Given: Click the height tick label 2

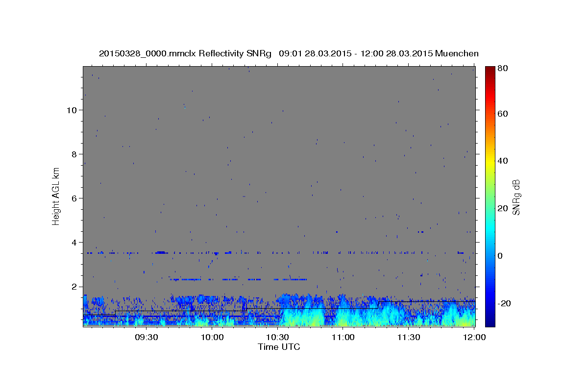Looking at the screenshot, I should pos(74,287).
